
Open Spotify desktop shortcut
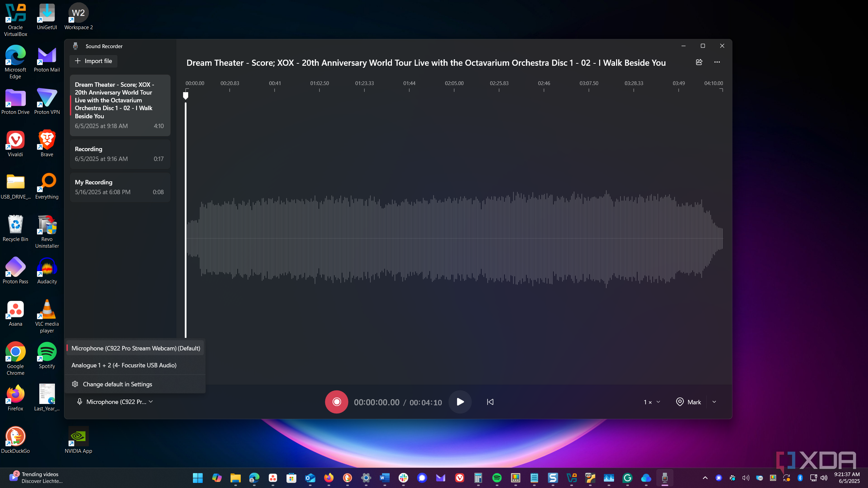(x=47, y=355)
